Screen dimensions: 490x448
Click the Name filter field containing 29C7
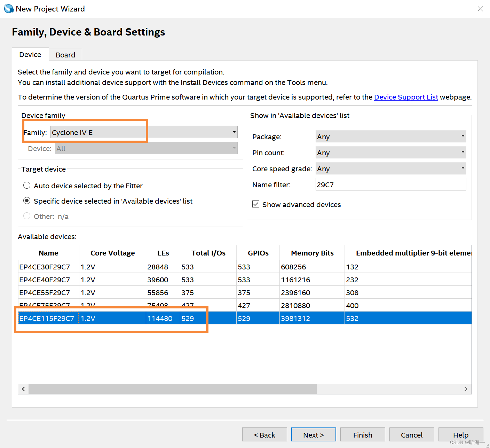[x=391, y=184]
